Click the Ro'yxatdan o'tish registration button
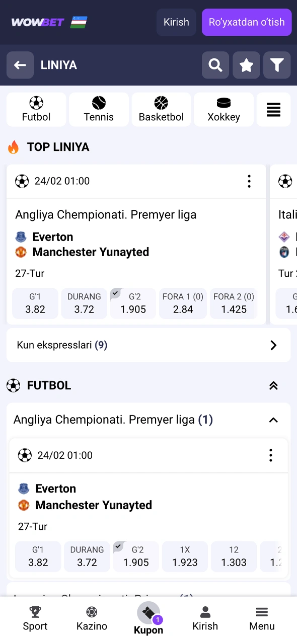 (x=246, y=22)
